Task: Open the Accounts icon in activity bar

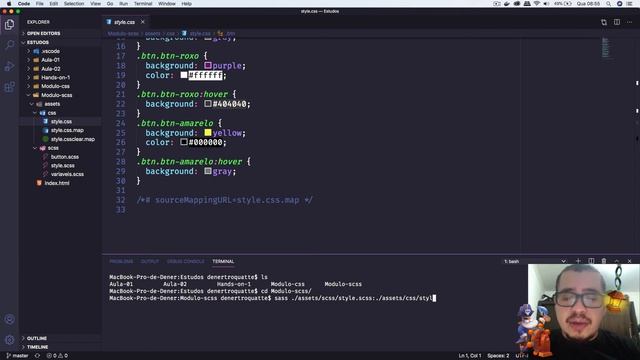Action: click(x=9, y=319)
